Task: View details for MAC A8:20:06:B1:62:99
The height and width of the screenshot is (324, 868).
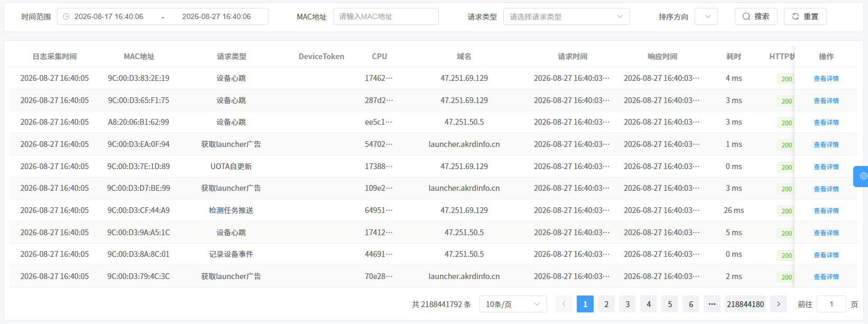Action: [826, 122]
